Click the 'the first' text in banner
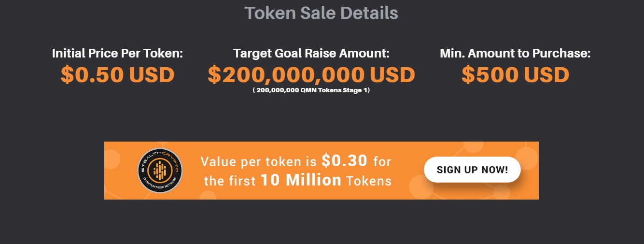Viewport: 644px width, 244px height. coord(230,181)
